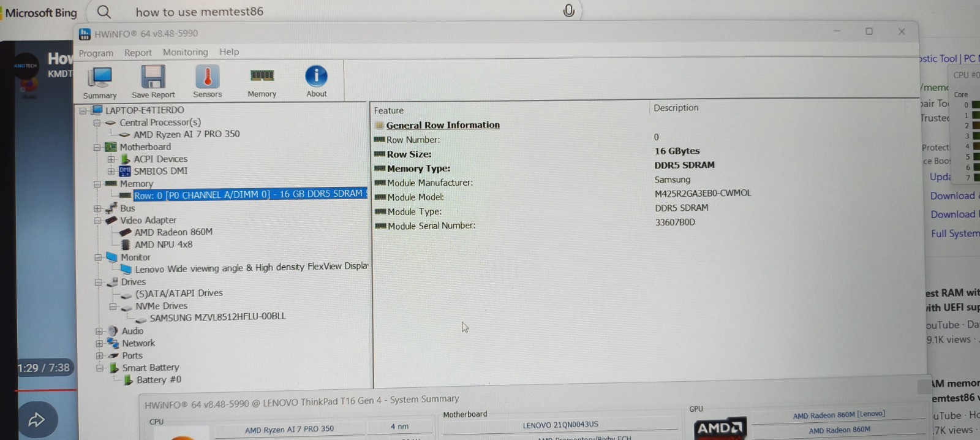Expand the Network tree node

(x=99, y=343)
